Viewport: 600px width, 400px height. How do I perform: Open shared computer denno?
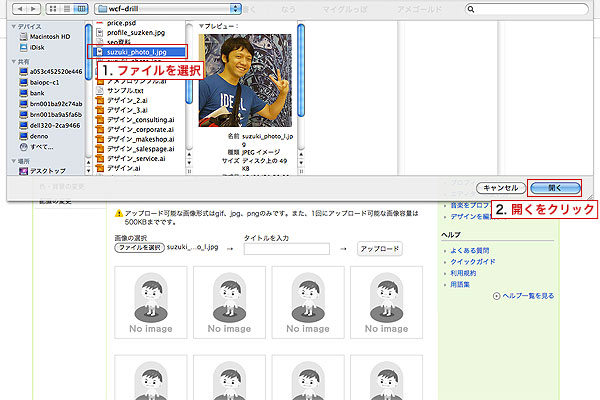coord(34,136)
